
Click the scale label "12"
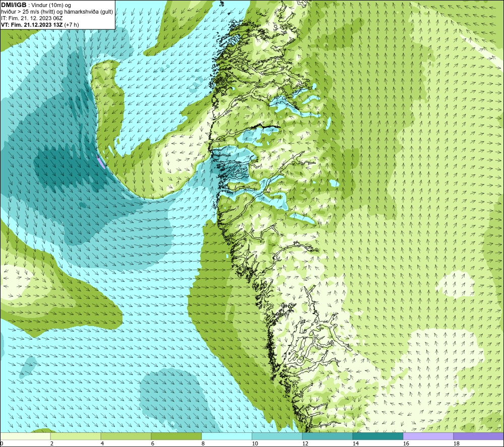tap(305, 444)
